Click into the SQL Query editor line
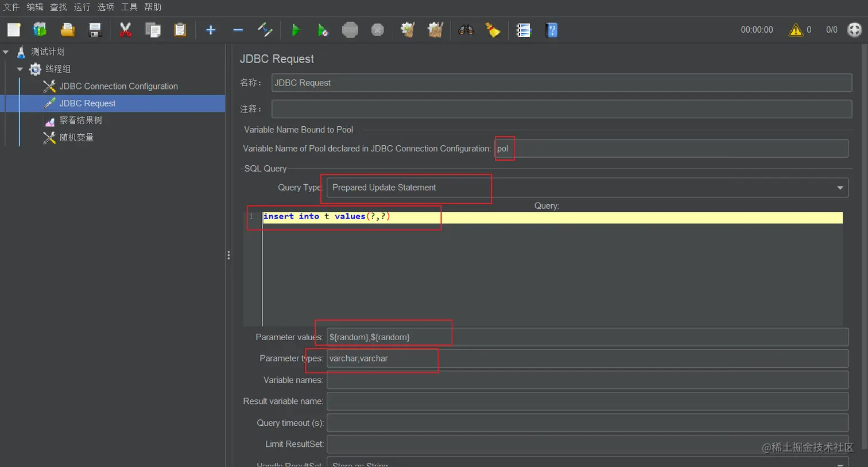 pyautogui.click(x=552, y=217)
